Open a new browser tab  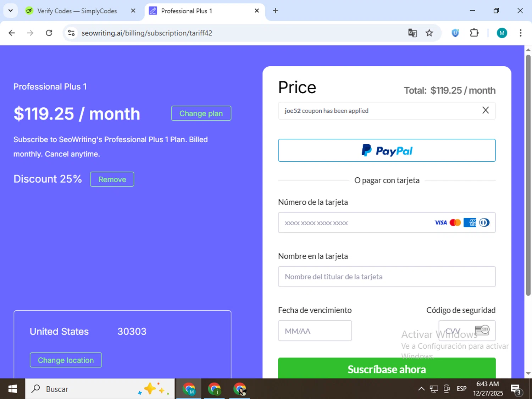pos(276,11)
